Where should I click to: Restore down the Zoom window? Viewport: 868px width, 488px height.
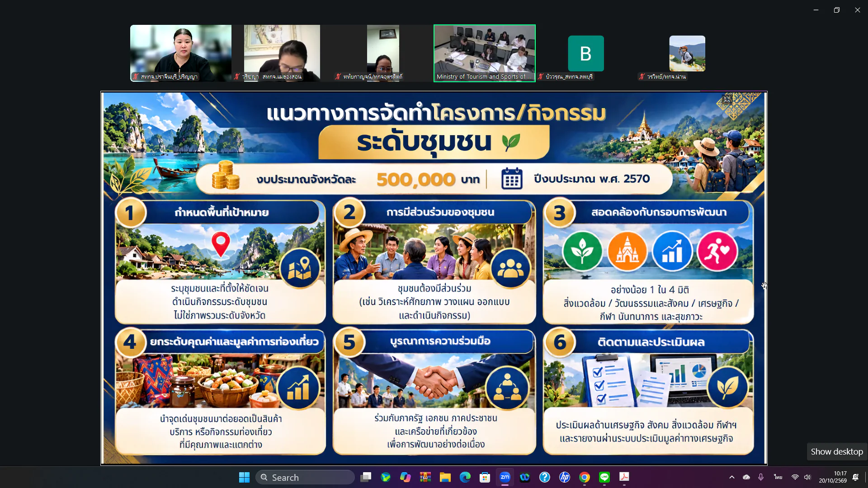point(837,10)
